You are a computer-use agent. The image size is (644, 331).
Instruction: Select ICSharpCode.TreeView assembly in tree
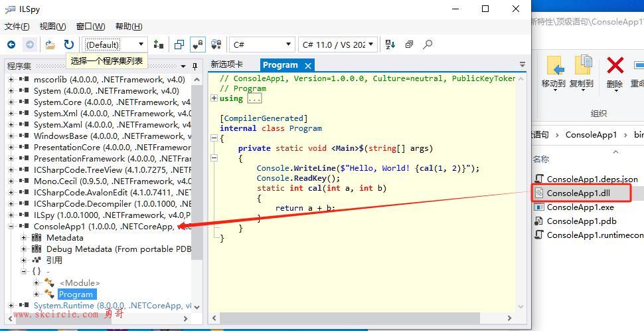[x=112, y=169]
